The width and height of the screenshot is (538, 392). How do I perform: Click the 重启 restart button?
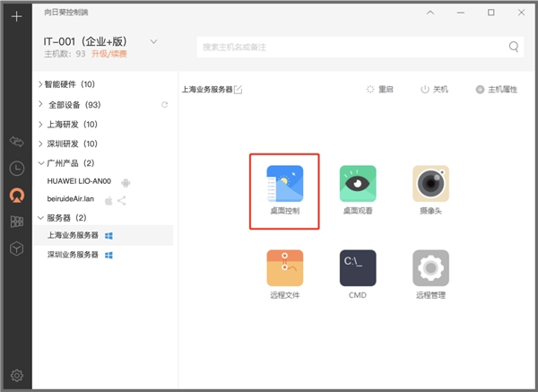tap(379, 89)
